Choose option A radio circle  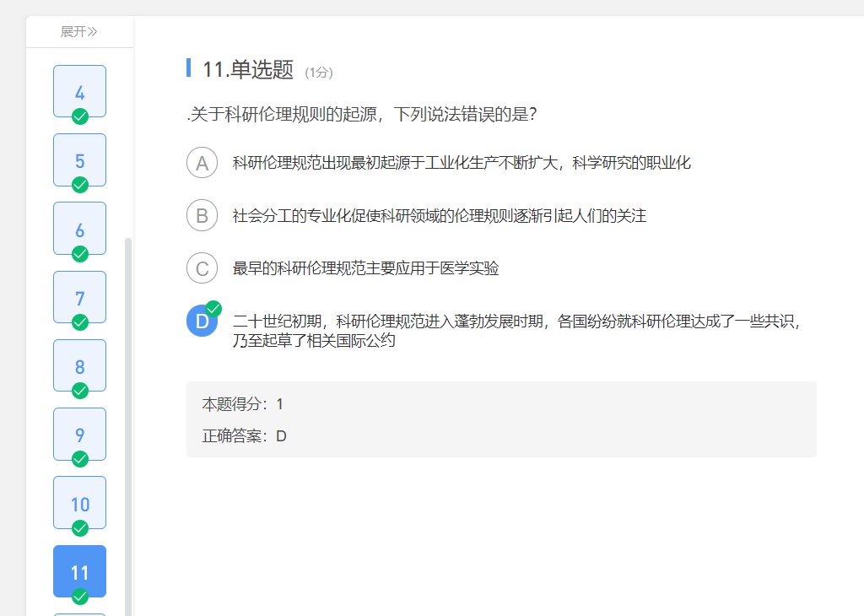tap(202, 163)
